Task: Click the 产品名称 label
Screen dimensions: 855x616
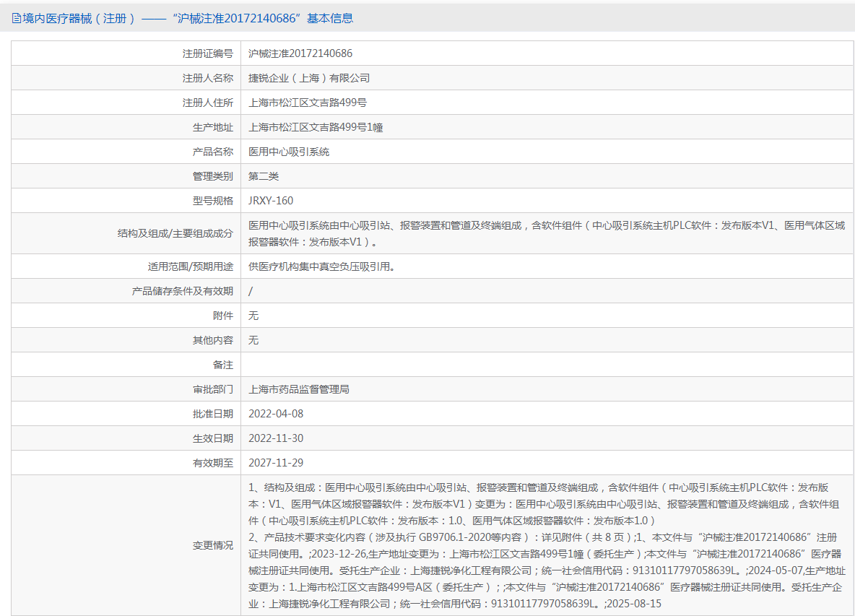Action: tap(212, 152)
